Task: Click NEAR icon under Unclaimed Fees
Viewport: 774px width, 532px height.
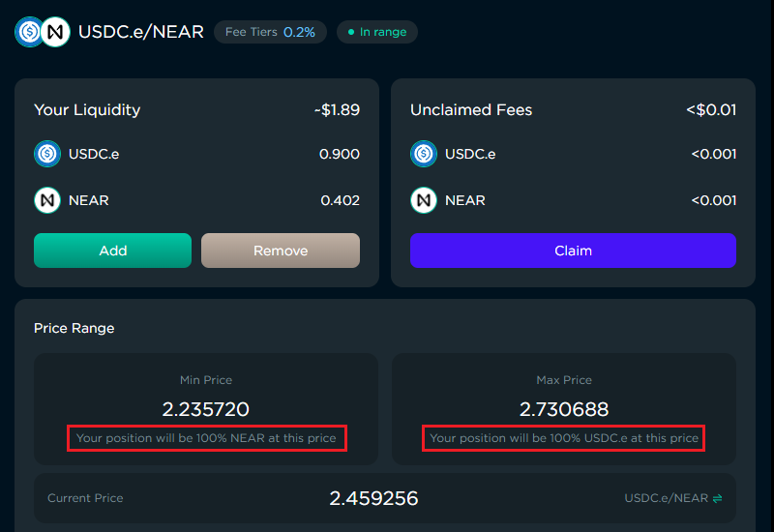Action: coord(424,200)
